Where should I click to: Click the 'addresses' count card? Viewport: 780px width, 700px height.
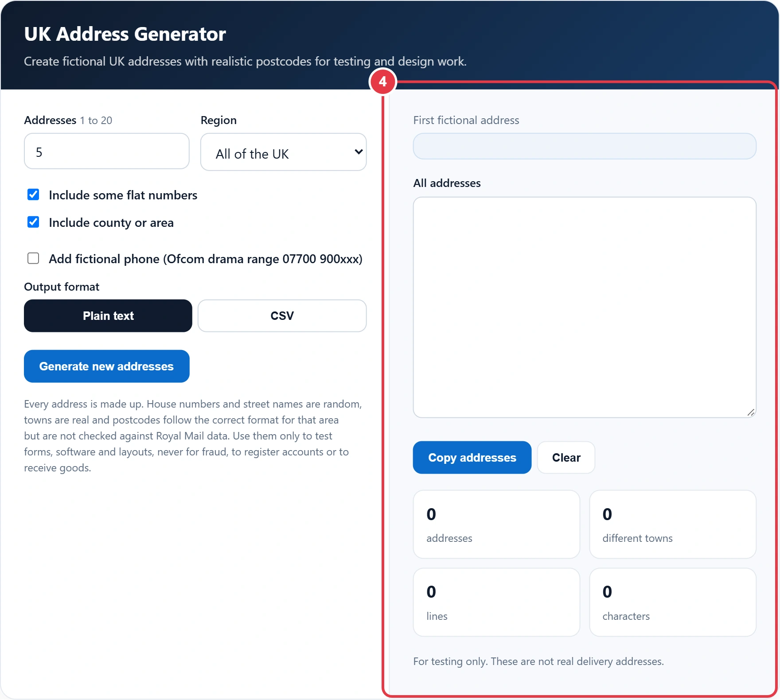pos(497,525)
